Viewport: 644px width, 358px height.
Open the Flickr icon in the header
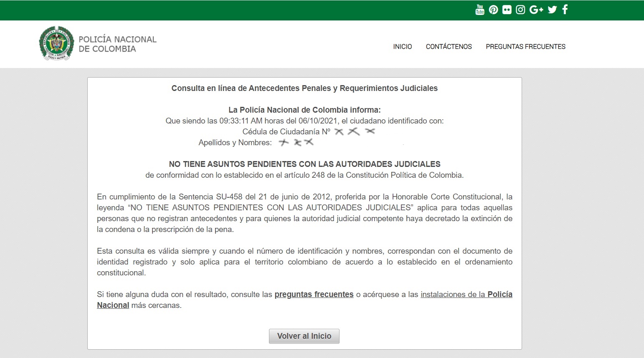coord(507,9)
